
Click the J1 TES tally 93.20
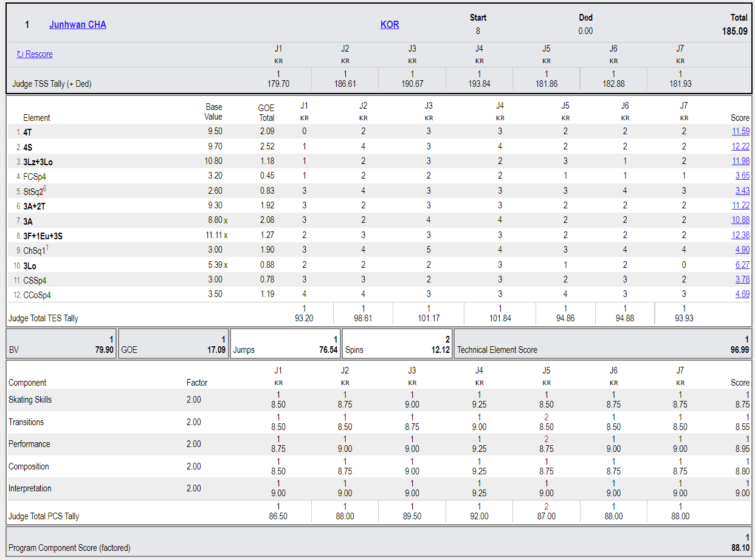304,318
